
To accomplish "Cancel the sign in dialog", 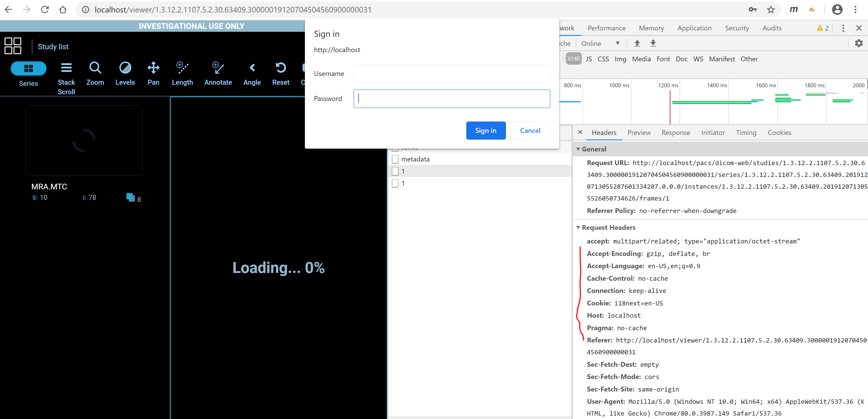I will (x=530, y=130).
